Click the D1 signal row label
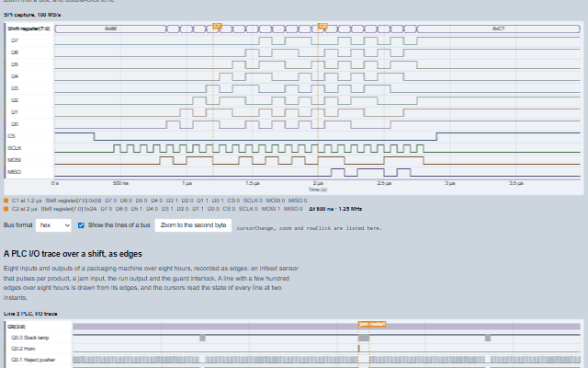This screenshot has width=588, height=368. pos(15,112)
